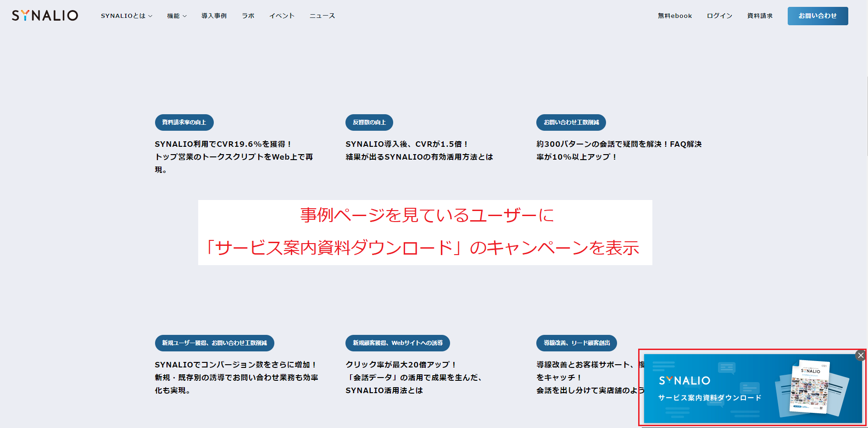Expand the SYNALIOとは dropdown menu
This screenshot has width=868, height=428.
(127, 16)
